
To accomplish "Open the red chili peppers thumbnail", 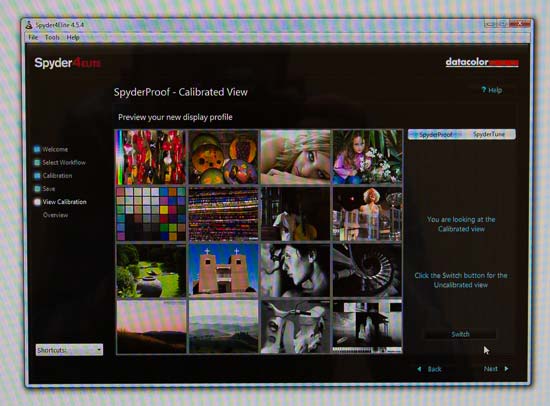I will click(x=151, y=157).
